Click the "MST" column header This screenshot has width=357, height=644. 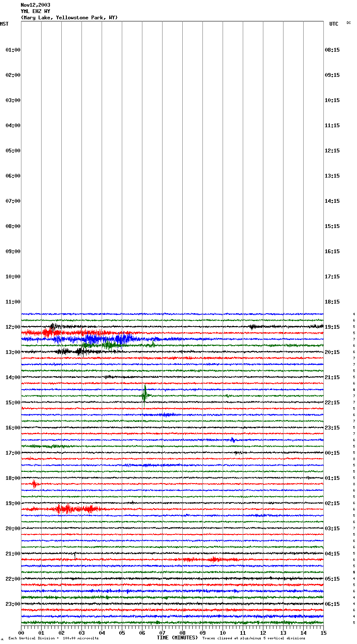click(4, 24)
